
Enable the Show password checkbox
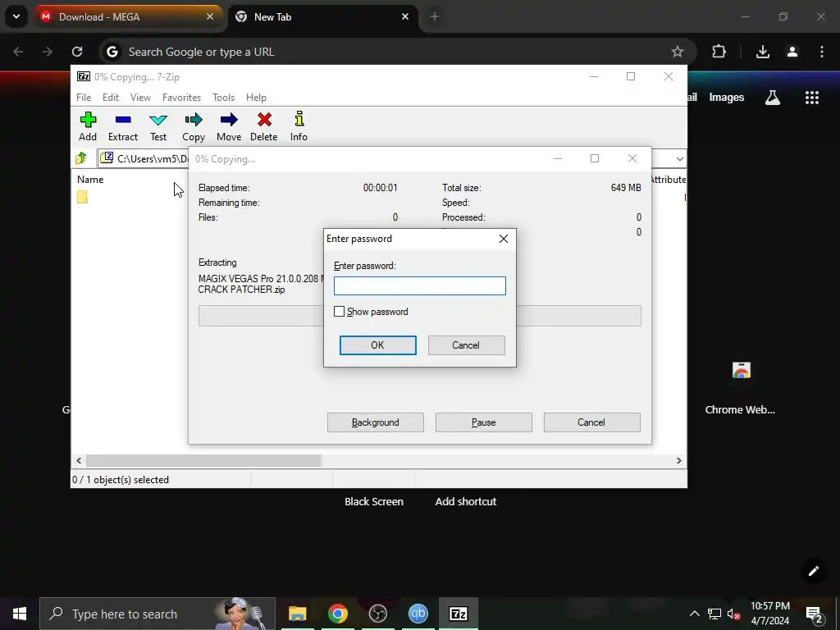(x=339, y=311)
